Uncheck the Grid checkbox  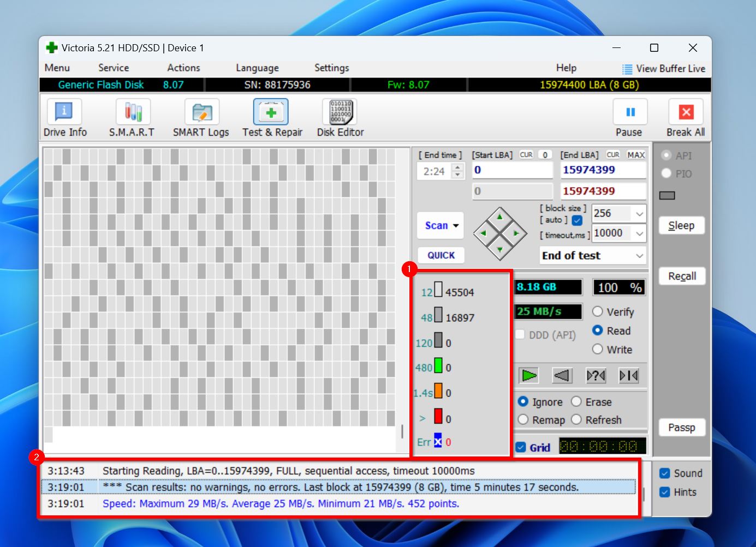click(x=521, y=447)
